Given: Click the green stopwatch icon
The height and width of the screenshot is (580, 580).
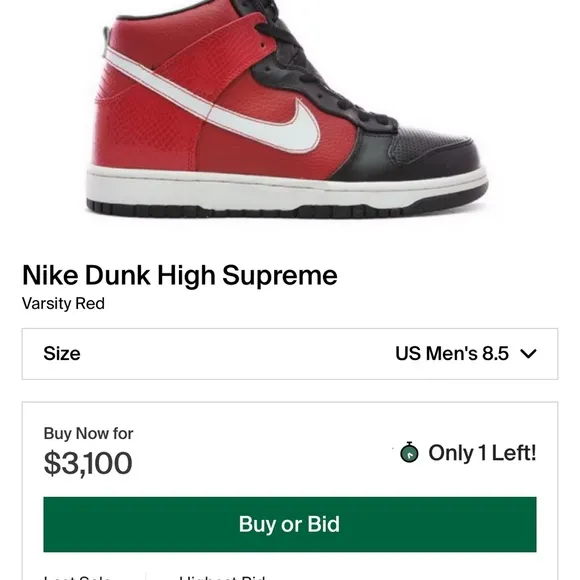Looking at the screenshot, I should coord(409,452).
